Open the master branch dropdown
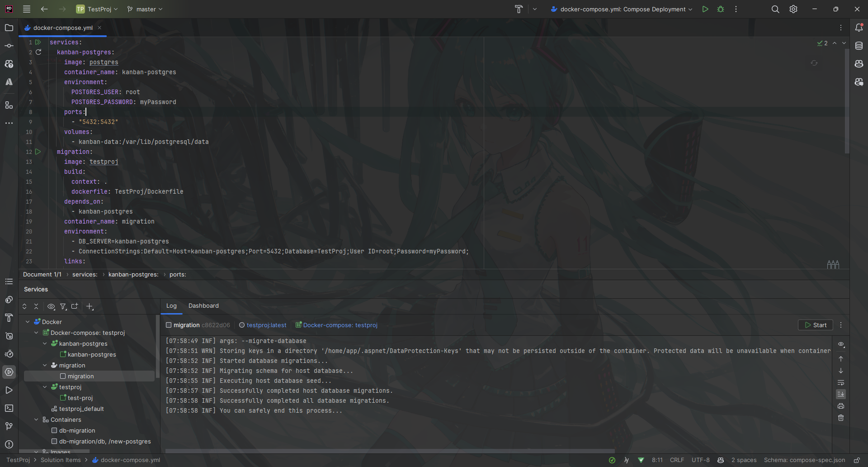Screen dimensions: 868x467 tap(145, 9)
